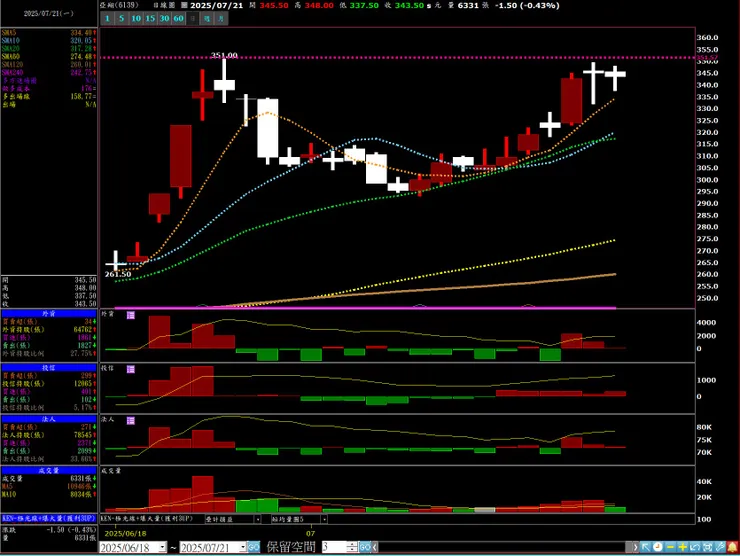
Task: Click the 保留空間 label
Action: click(x=291, y=548)
